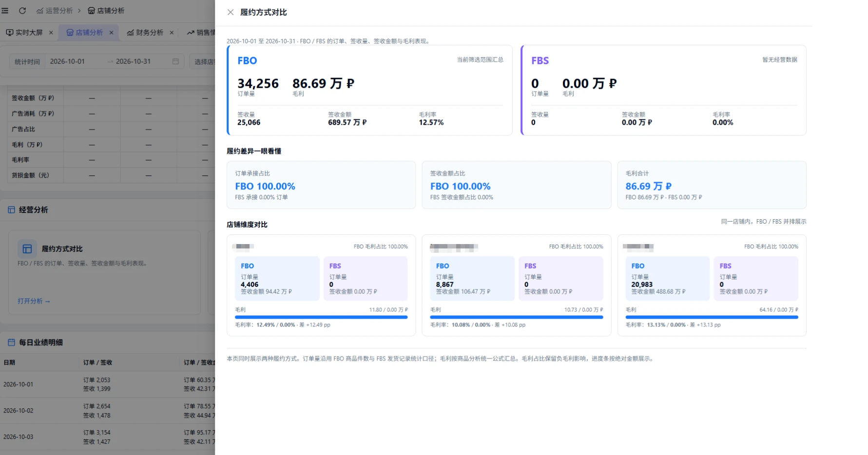Click the store FBO order count 4,406
The height and width of the screenshot is (455, 868).
pos(250,284)
